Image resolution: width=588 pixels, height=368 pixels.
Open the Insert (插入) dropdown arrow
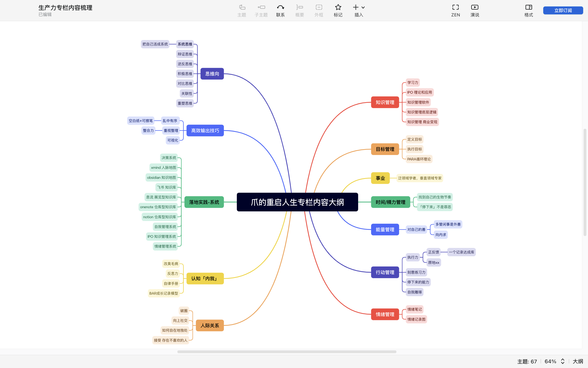363,8
